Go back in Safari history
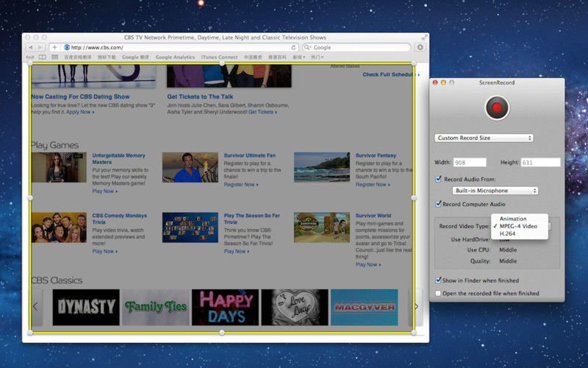 [x=31, y=48]
